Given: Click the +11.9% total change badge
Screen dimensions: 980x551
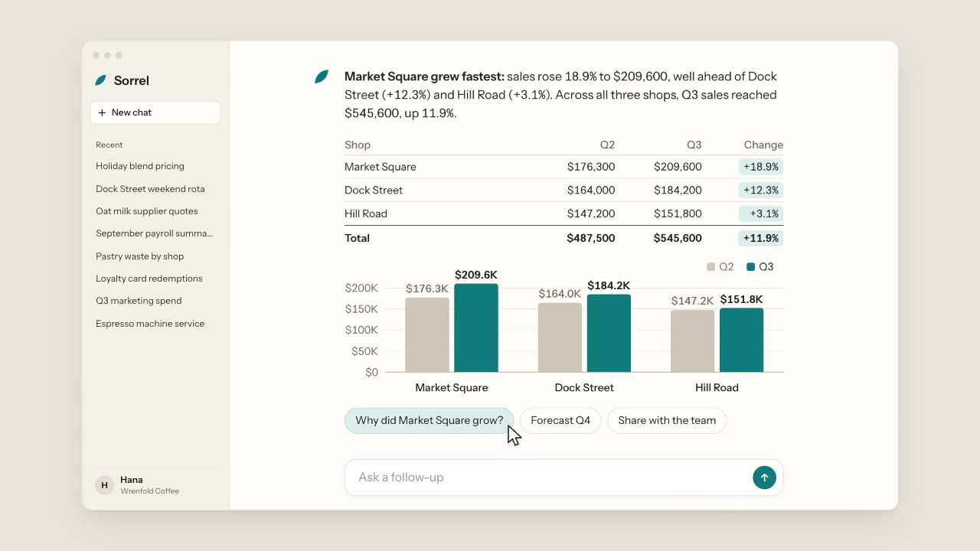Looking at the screenshot, I should pos(761,238).
